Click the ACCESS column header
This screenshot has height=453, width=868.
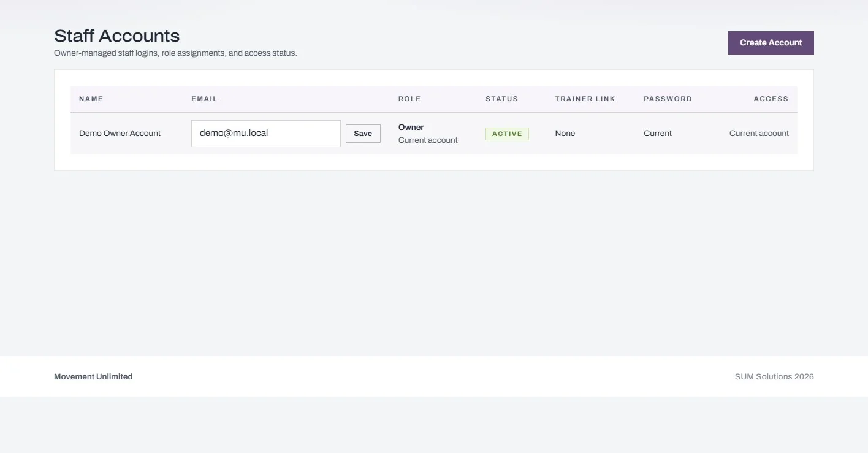point(771,99)
